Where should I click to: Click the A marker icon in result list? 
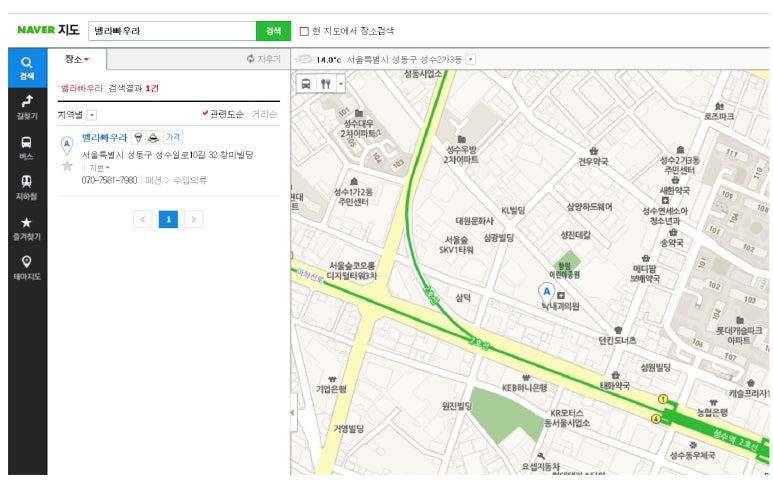pos(67,145)
